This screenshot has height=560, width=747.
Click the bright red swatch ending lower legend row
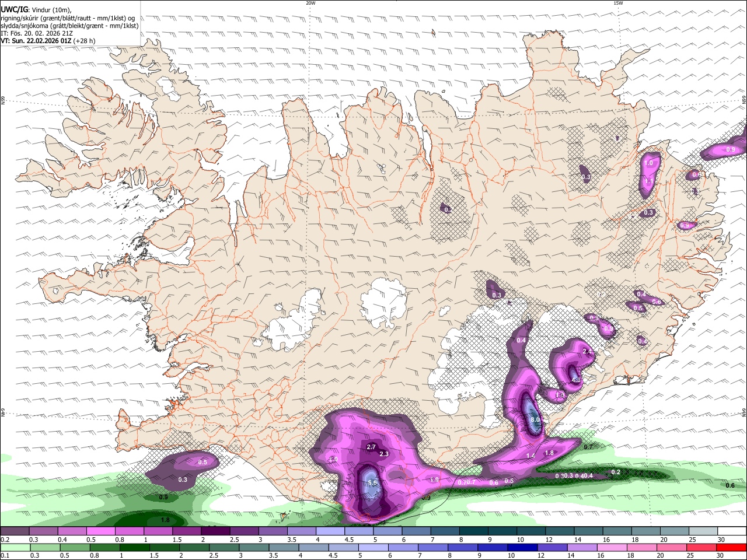732,547
